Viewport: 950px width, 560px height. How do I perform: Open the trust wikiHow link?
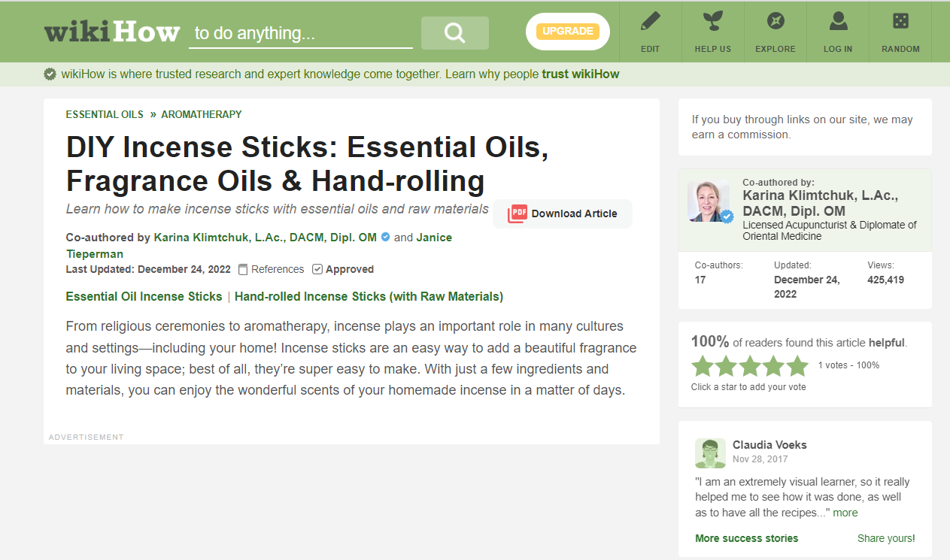click(x=580, y=74)
